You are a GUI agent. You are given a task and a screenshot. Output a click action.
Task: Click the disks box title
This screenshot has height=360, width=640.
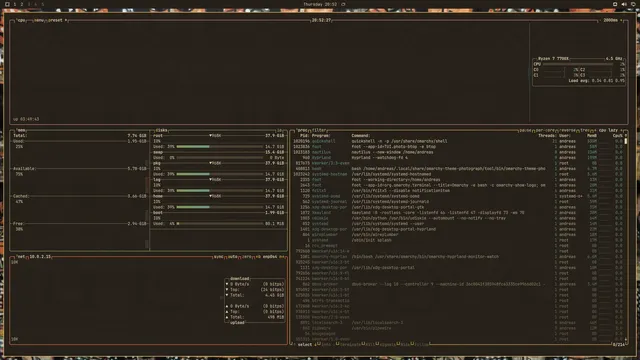point(161,130)
